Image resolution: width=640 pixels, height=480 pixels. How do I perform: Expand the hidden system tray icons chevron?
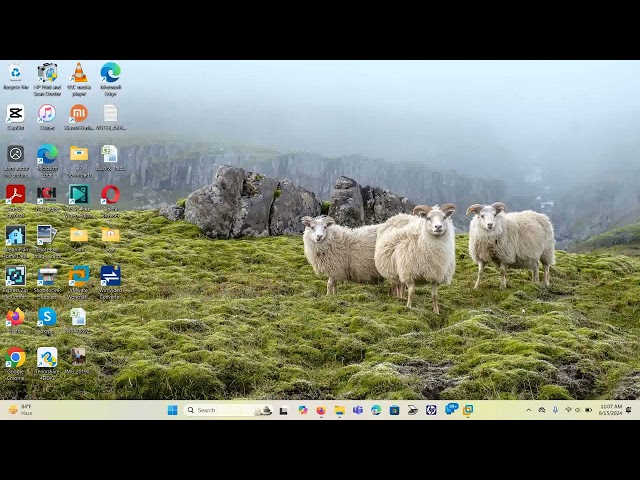(529, 410)
